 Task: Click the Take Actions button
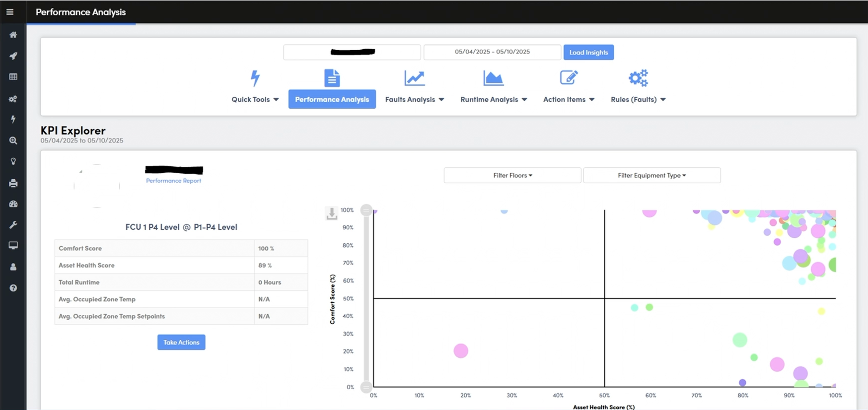click(x=181, y=342)
